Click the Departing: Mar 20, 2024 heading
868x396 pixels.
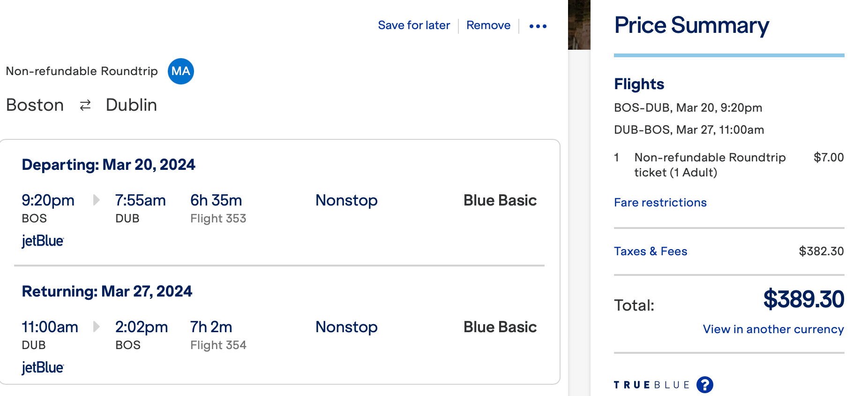pos(108,165)
